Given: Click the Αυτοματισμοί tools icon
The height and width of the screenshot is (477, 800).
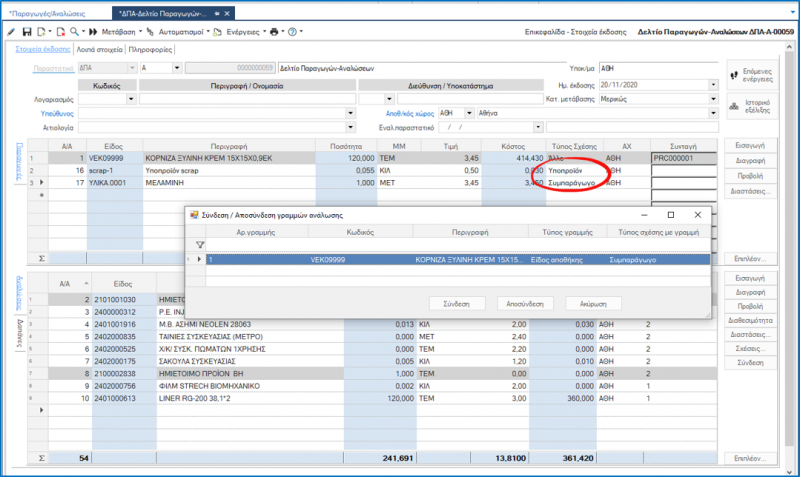Looking at the screenshot, I should (150, 32).
